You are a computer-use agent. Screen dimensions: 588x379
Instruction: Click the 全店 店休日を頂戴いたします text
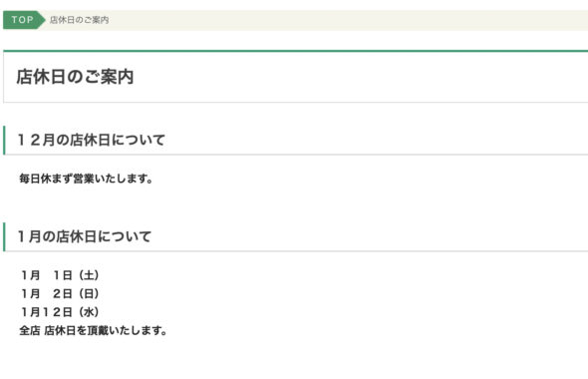point(93,330)
